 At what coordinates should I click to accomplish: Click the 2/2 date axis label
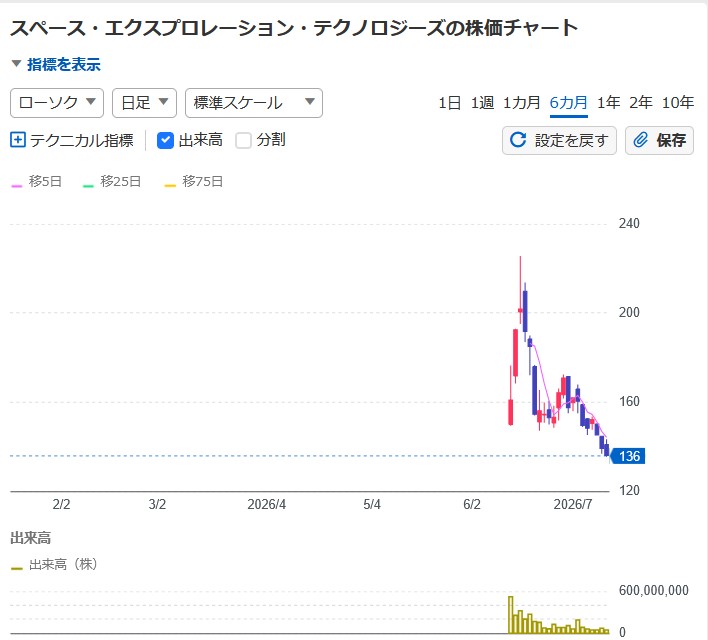(61, 505)
